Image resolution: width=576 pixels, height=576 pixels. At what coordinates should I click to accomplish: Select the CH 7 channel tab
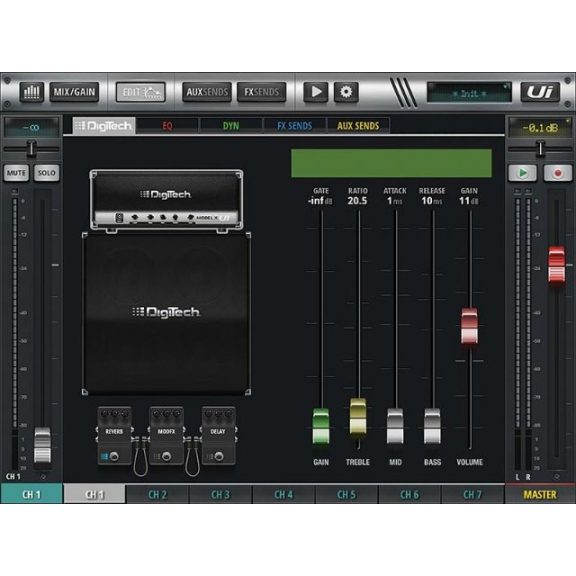pos(472,494)
